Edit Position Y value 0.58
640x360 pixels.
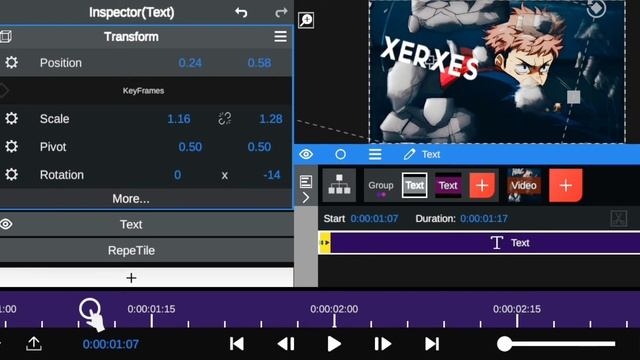[x=259, y=63]
